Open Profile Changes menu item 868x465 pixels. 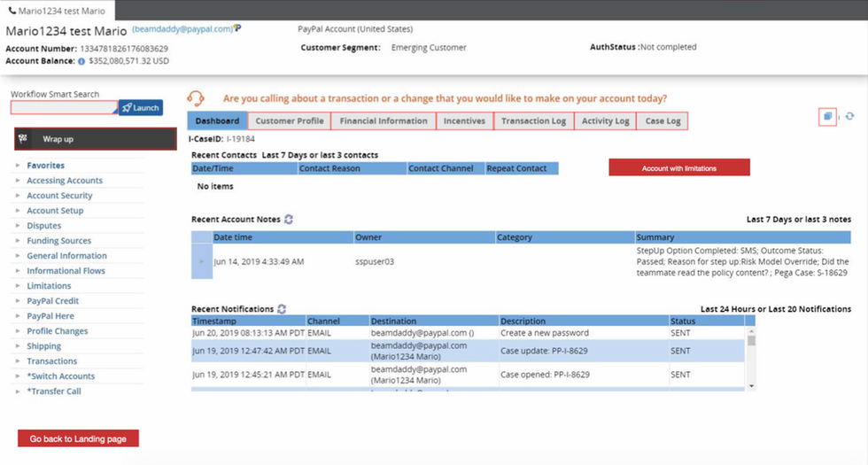pos(58,331)
